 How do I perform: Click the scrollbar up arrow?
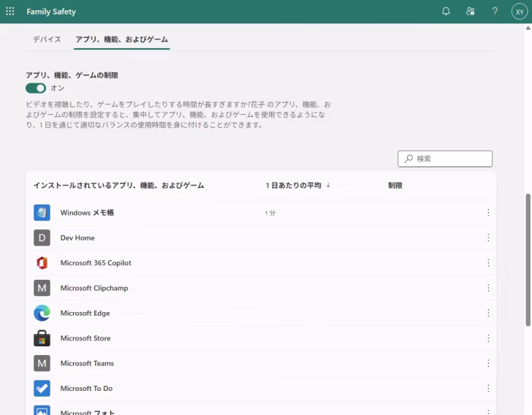pyautogui.click(x=528, y=28)
